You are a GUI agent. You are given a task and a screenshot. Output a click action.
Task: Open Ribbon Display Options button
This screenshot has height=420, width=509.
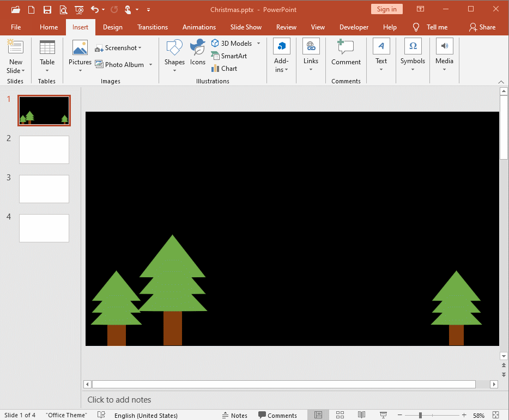coord(420,9)
